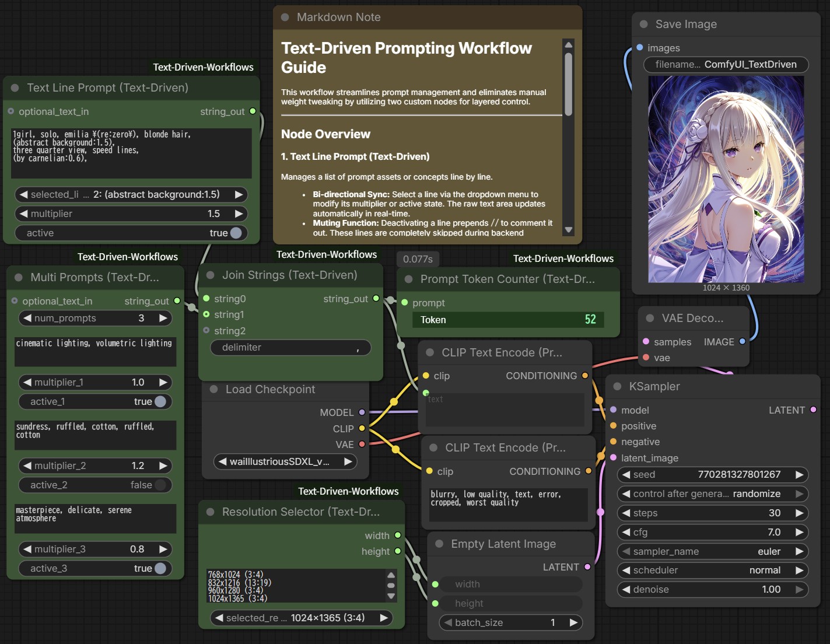Click the delimiter field in Join Strings
The height and width of the screenshot is (644, 830).
coord(290,348)
